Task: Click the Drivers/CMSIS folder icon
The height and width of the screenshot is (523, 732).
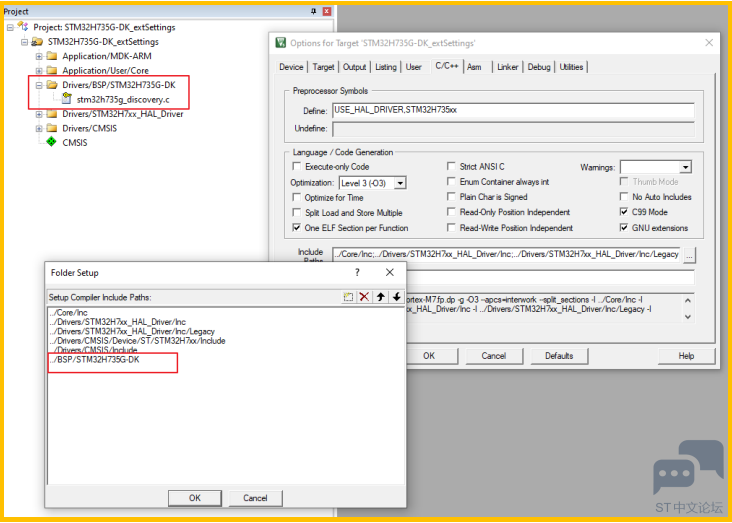Action: tap(52, 128)
